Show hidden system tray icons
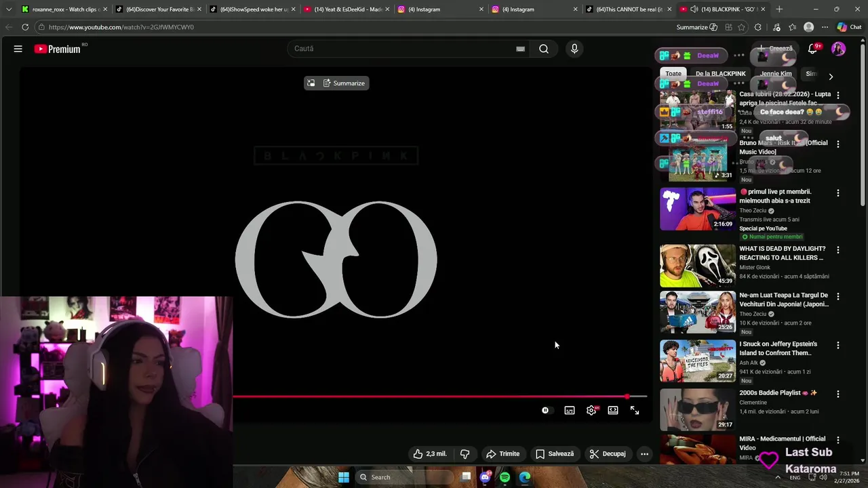This screenshot has height=488, width=868. click(x=777, y=477)
